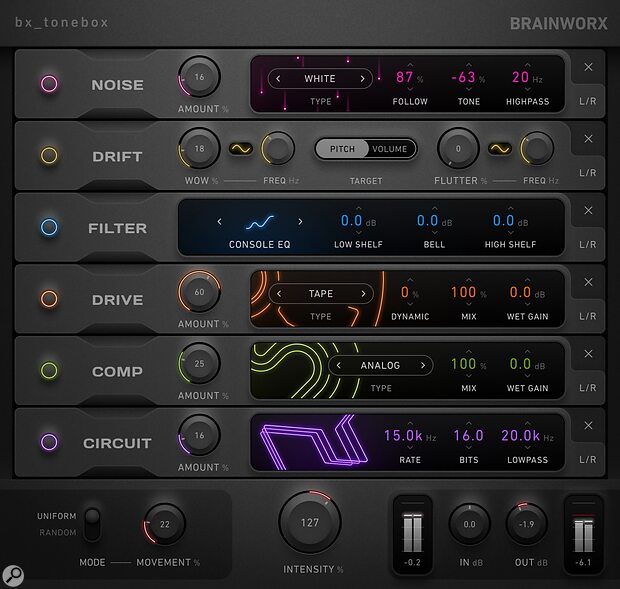
Task: Click the CIRCUIT Amount knob
Action: [x=199, y=435]
